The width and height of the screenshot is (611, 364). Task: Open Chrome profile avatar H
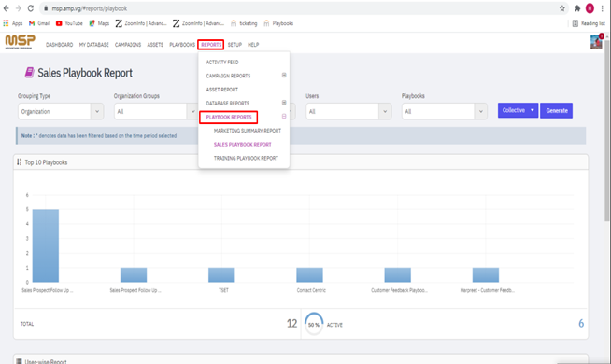tap(590, 8)
